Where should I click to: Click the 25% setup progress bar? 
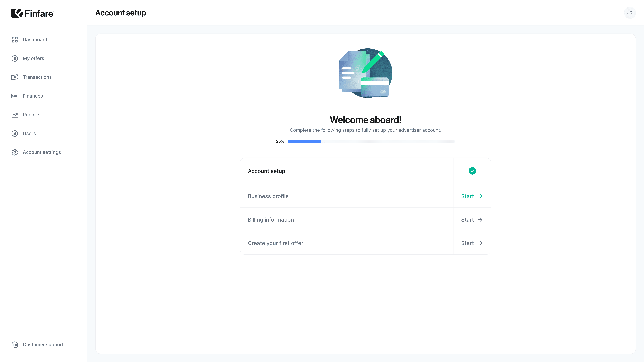(x=371, y=141)
